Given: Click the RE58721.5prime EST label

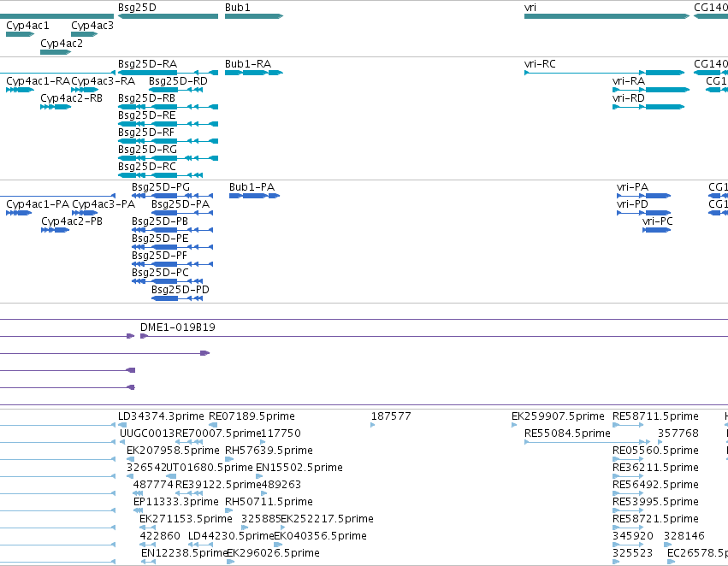Looking at the screenshot, I should [x=655, y=519].
